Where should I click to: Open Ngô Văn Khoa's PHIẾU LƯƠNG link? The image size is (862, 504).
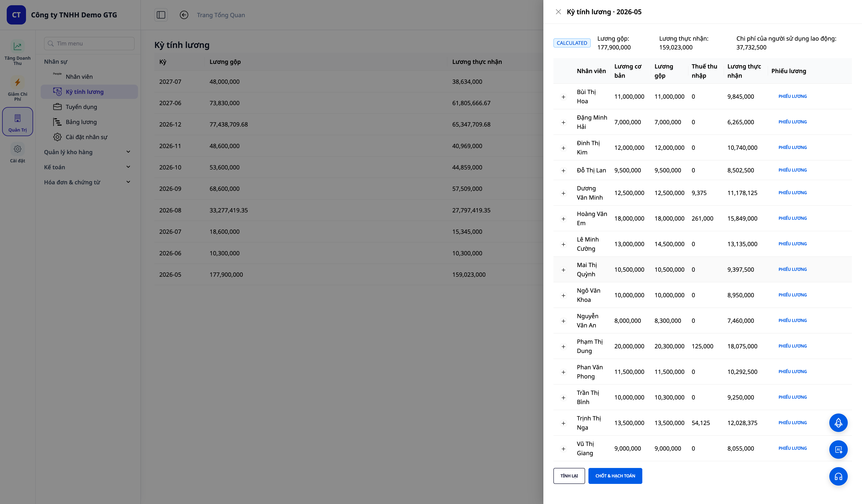point(793,295)
